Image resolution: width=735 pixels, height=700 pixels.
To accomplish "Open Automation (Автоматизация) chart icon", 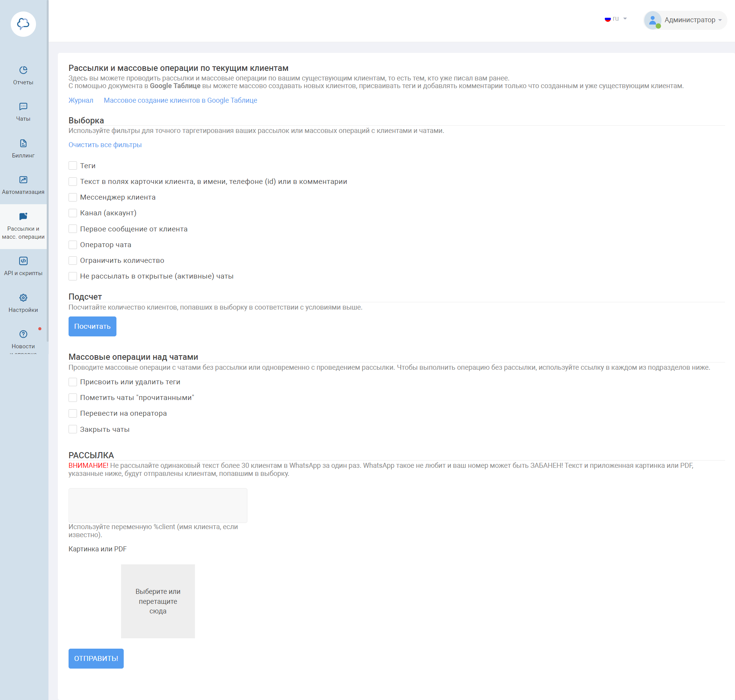I will click(23, 180).
